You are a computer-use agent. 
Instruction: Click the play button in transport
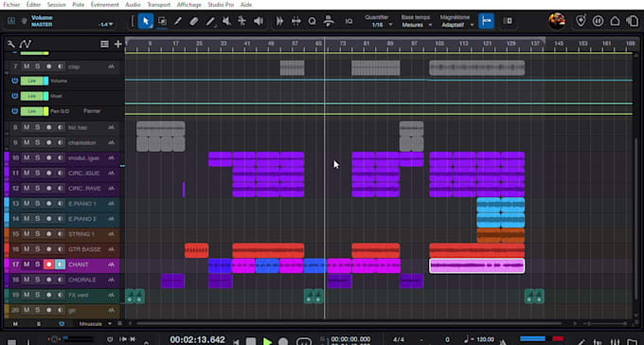point(267,341)
